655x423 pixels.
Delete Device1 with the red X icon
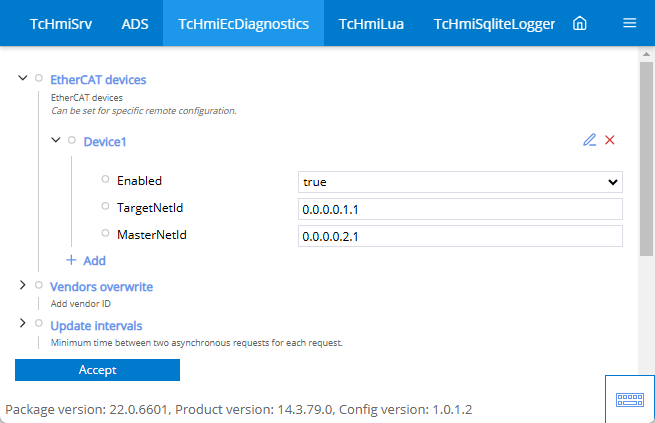click(610, 140)
